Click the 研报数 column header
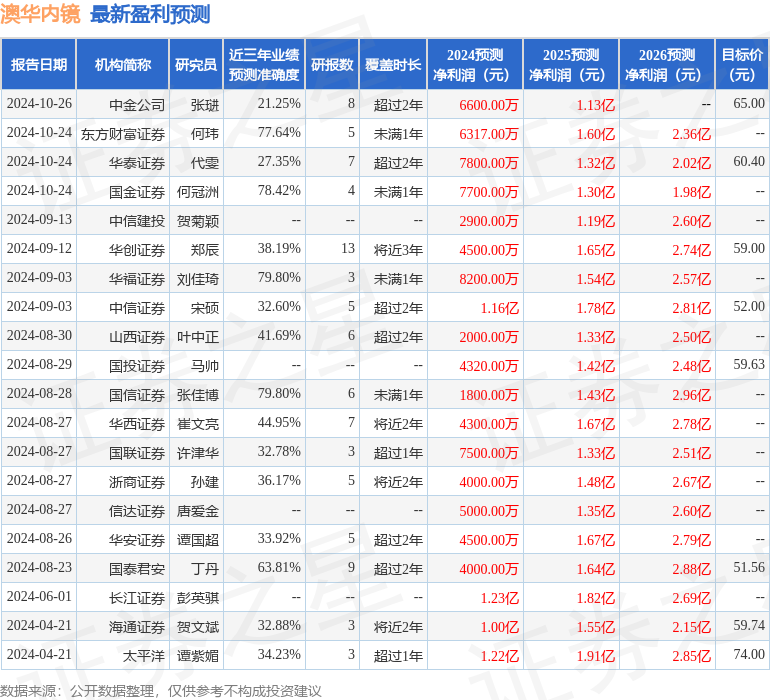Screen dimensions: 770x700 (332, 64)
